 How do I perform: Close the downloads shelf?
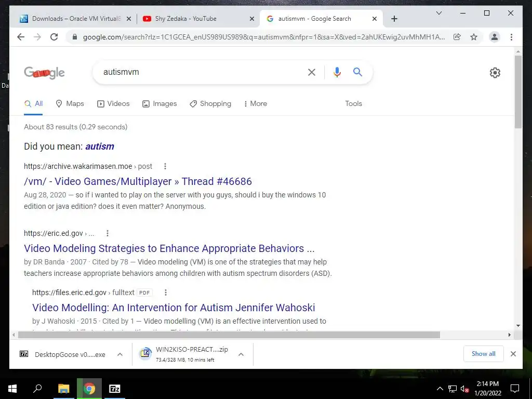click(513, 354)
